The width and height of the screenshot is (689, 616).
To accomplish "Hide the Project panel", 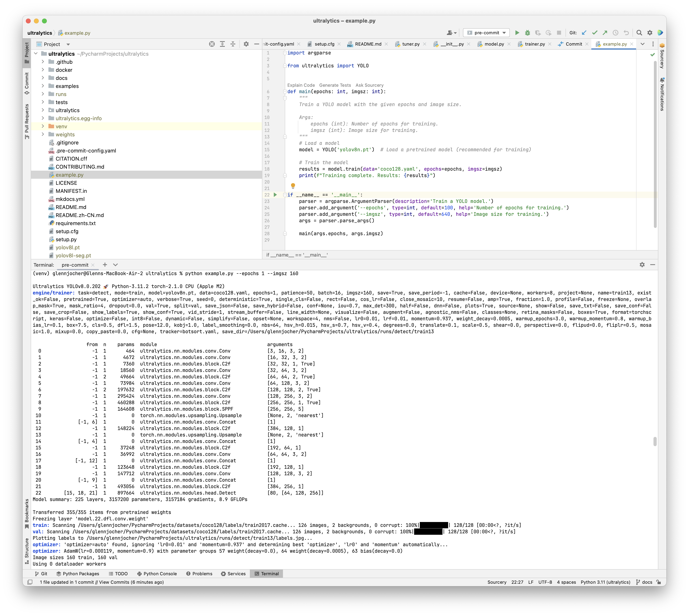I will 257,44.
